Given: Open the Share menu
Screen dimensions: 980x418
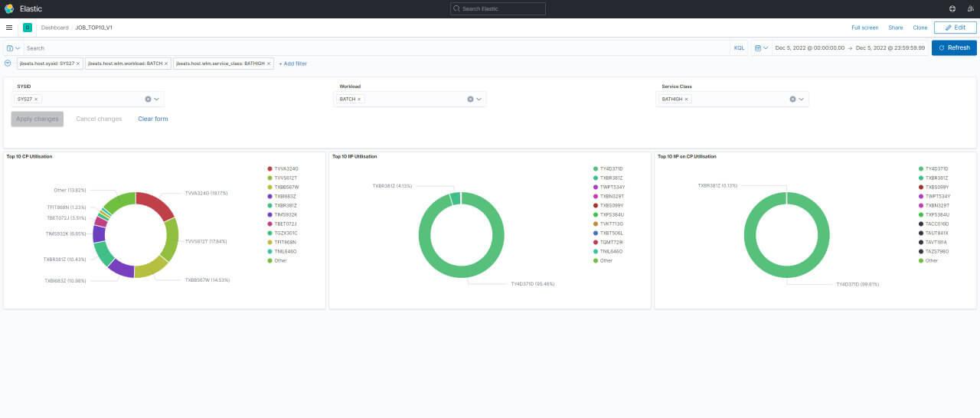Looking at the screenshot, I should tap(895, 28).
